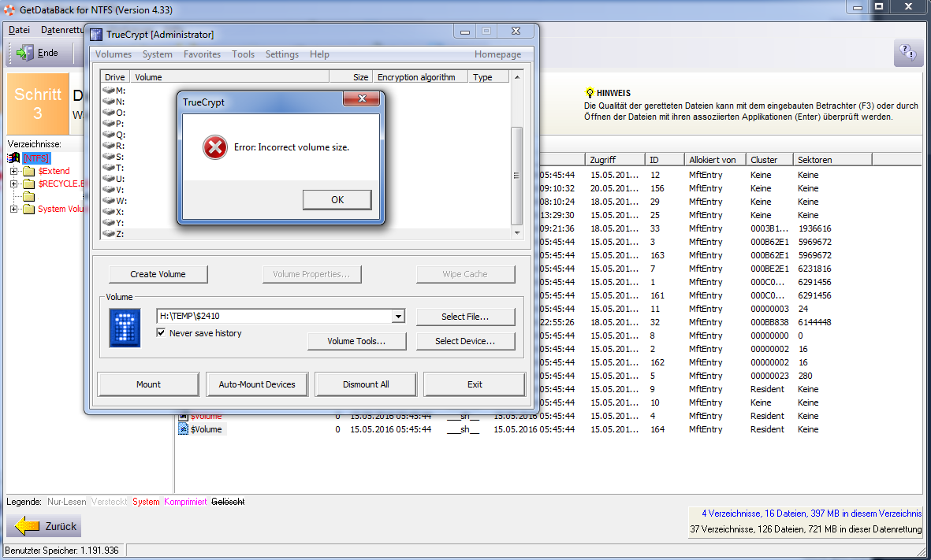Viewport: 931px width, 560px height.
Task: Select drive X: in the drive list
Action: [x=114, y=212]
